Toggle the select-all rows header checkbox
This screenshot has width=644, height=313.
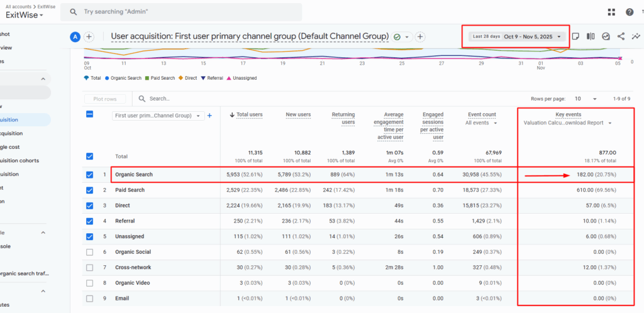pos(89,114)
